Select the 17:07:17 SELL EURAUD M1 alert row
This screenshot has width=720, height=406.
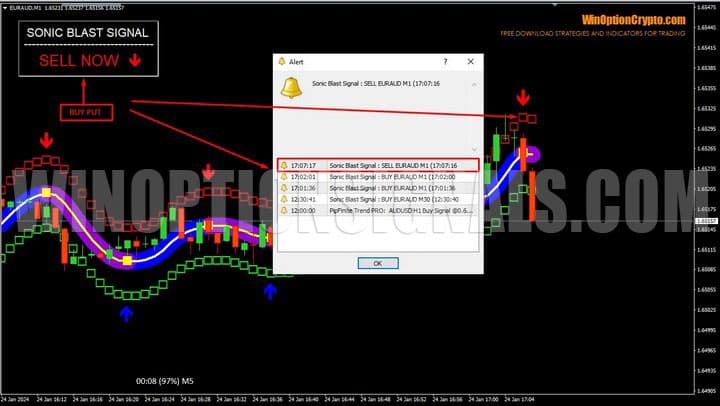tap(378, 165)
